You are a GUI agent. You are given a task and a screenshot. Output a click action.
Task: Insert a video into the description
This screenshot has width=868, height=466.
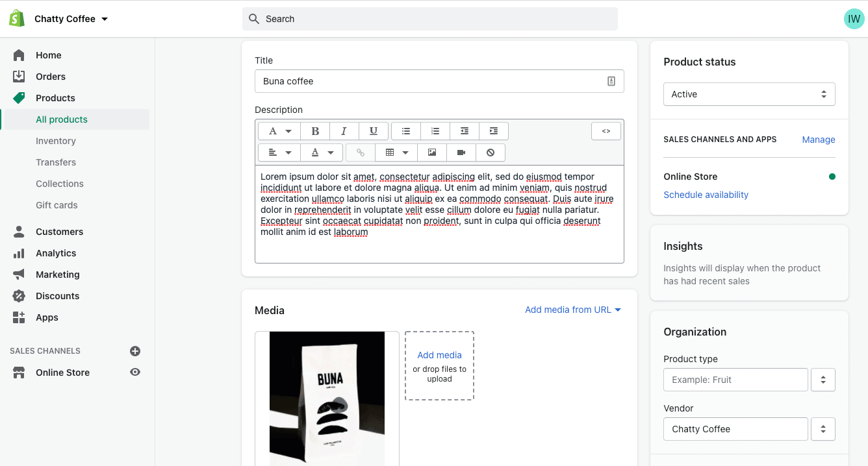(461, 153)
